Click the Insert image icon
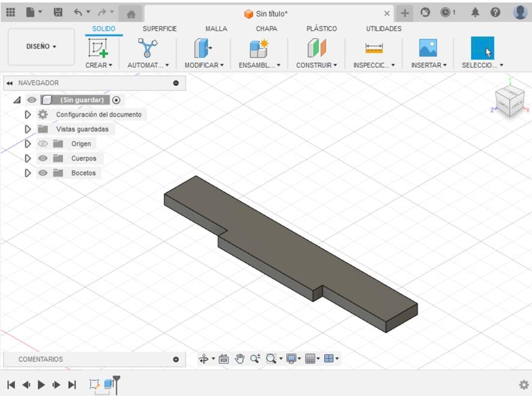Image resolution: width=532 pixels, height=396 pixels. click(x=428, y=48)
